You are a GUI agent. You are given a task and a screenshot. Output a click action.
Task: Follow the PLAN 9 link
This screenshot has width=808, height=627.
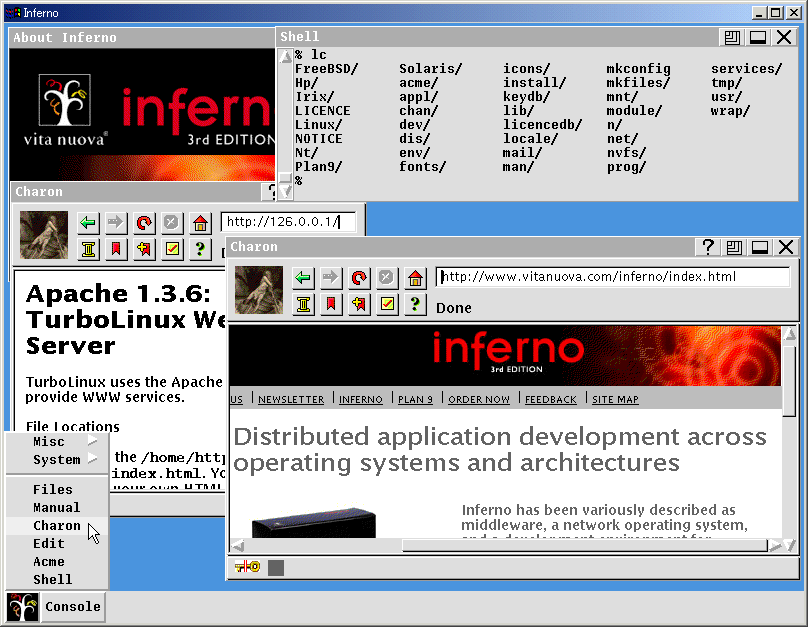pyautogui.click(x=415, y=399)
